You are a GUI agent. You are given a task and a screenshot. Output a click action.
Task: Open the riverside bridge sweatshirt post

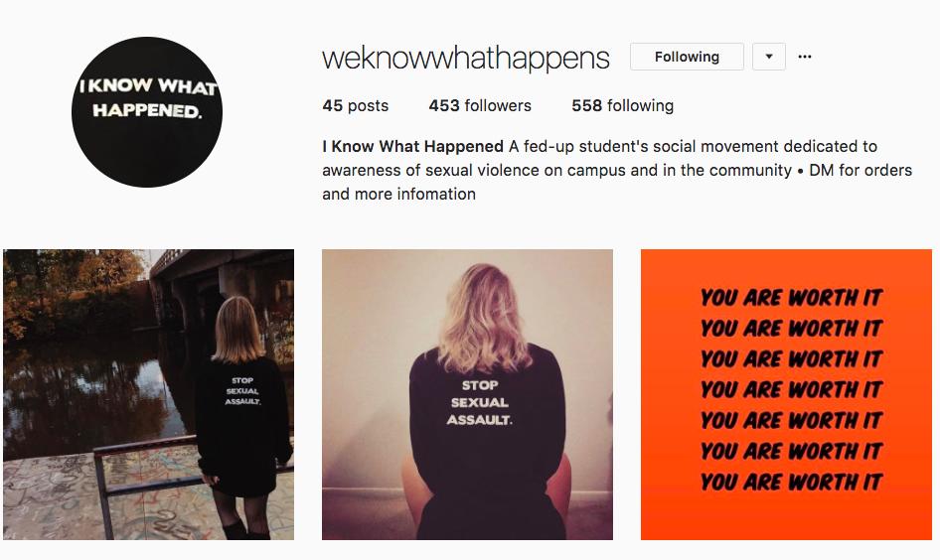pyautogui.click(x=149, y=394)
